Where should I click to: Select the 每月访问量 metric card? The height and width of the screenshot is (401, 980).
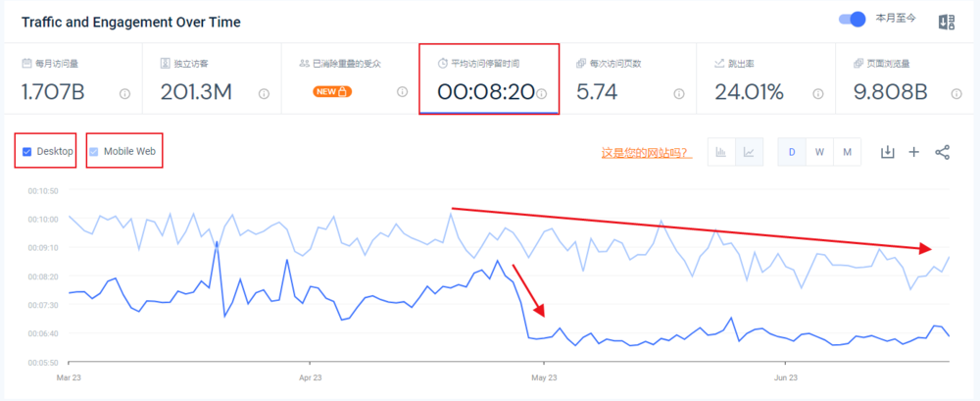coord(73,78)
